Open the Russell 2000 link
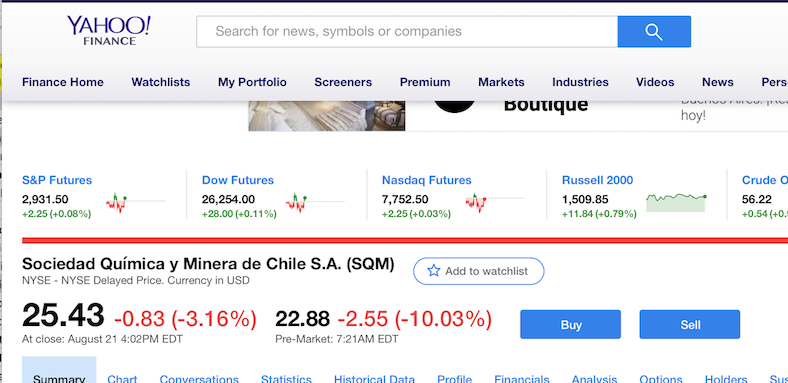Viewport: 788px width, 383px height. click(x=598, y=180)
